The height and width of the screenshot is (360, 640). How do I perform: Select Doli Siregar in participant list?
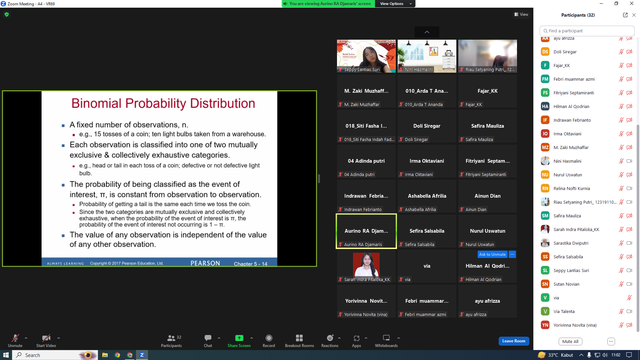click(x=587, y=52)
